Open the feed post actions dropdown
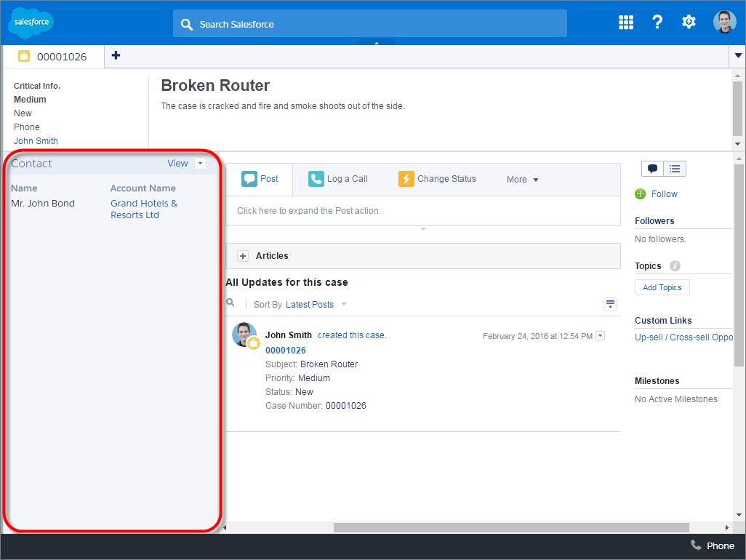 point(601,336)
